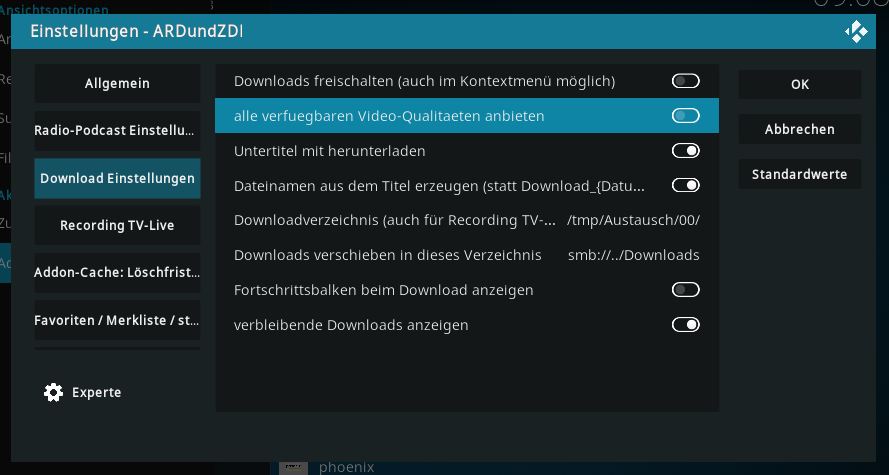Turn off Dateinamen aus dem Titel erzeugen
This screenshot has height=475, width=889.
point(685,185)
